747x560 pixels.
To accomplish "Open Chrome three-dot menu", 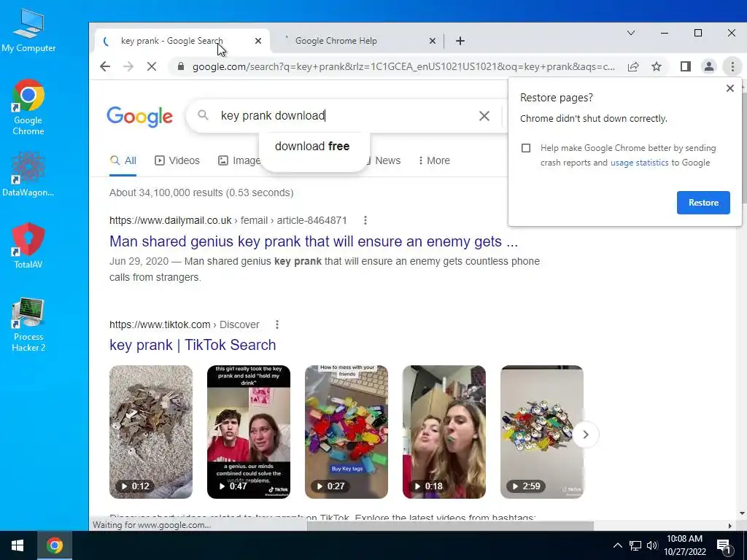I will 732,66.
